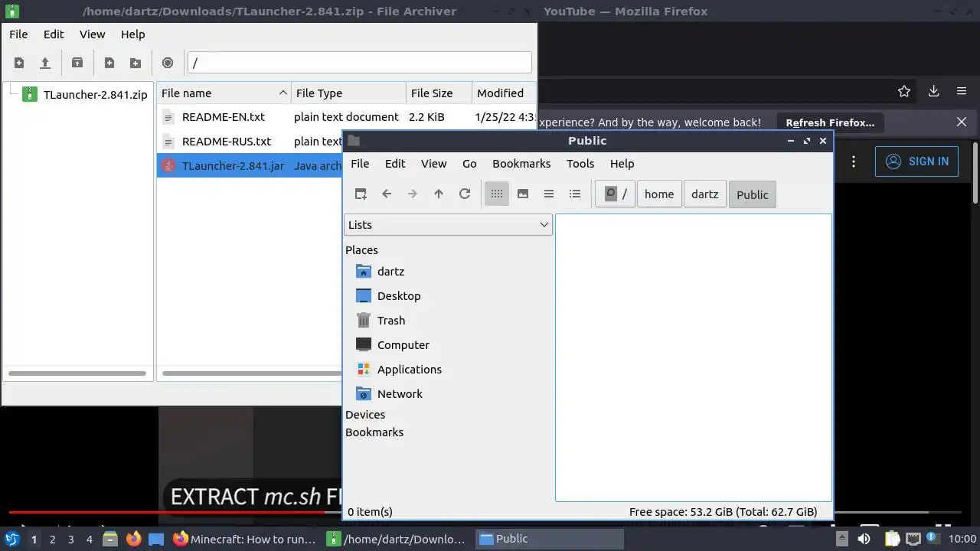Sort by File name column
This screenshot has width=980, height=551.
tap(224, 93)
